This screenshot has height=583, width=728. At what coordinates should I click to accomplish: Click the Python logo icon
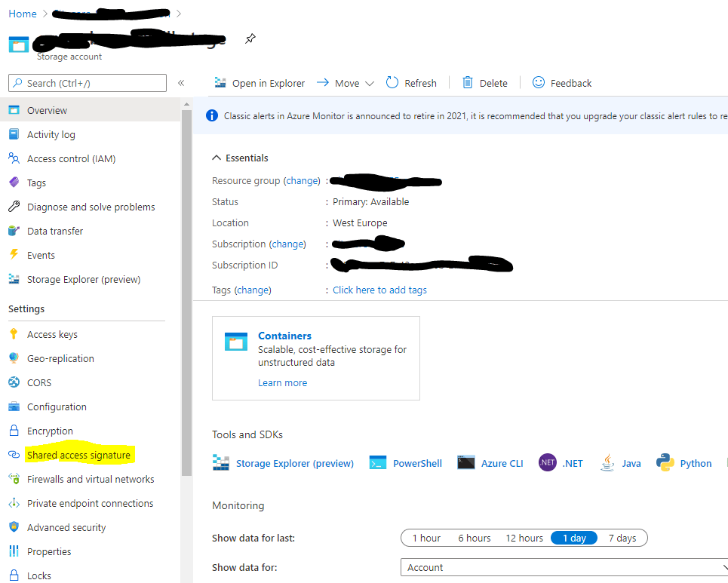tap(665, 463)
